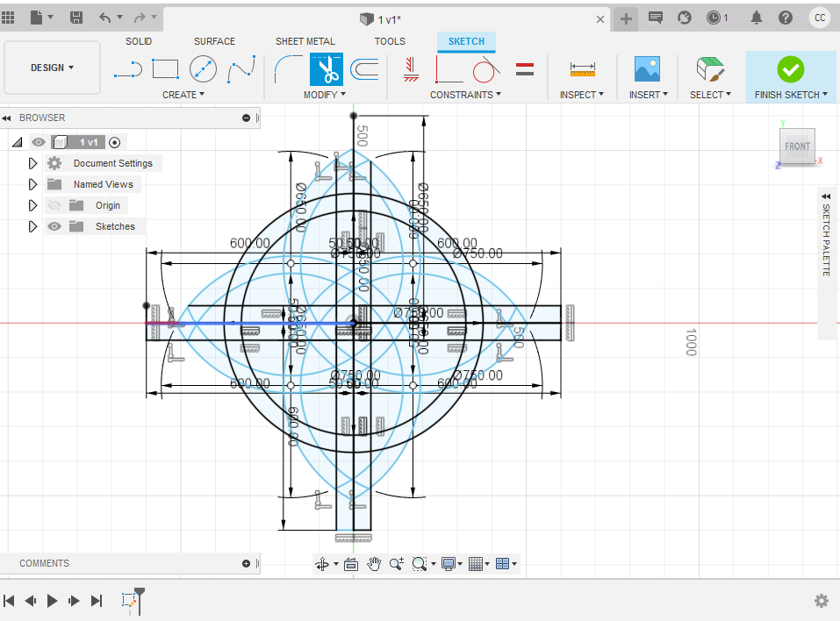Viewport: 840px width, 621px height.
Task: Open the MODIFY dropdown menu
Action: point(325,95)
